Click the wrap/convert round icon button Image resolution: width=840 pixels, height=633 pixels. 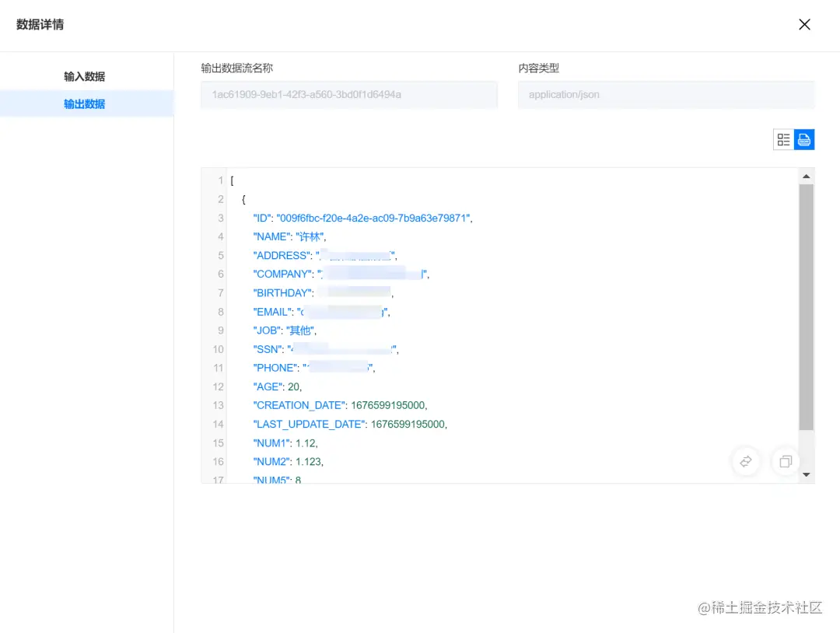click(x=746, y=461)
